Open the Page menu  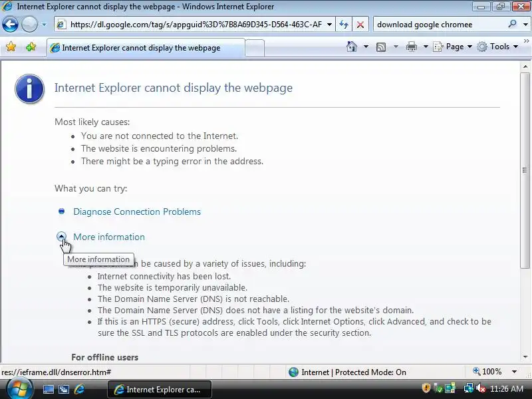[453, 47]
